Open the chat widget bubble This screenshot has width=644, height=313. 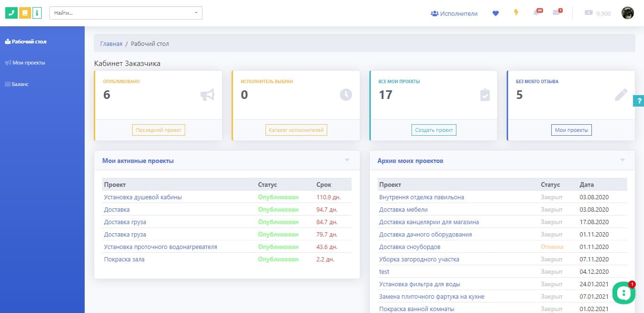[x=623, y=293]
